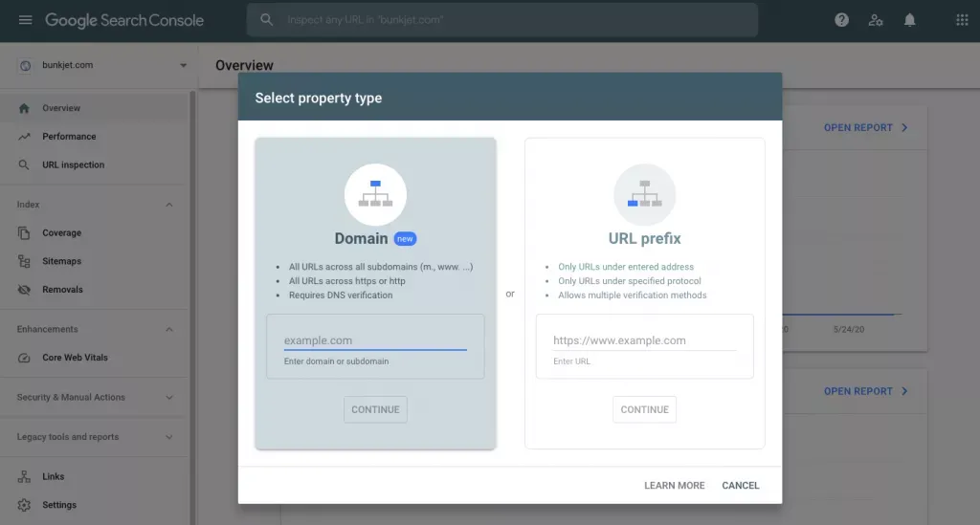This screenshot has width=980, height=525.
Task: Click the Learn More link
Action: [675, 485]
